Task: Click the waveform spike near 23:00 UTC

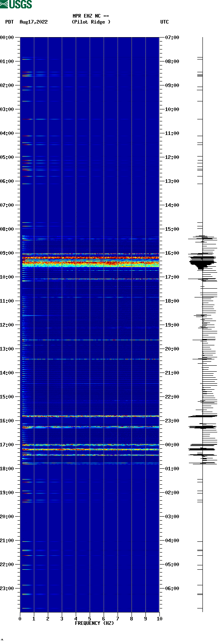Action: [202, 416]
